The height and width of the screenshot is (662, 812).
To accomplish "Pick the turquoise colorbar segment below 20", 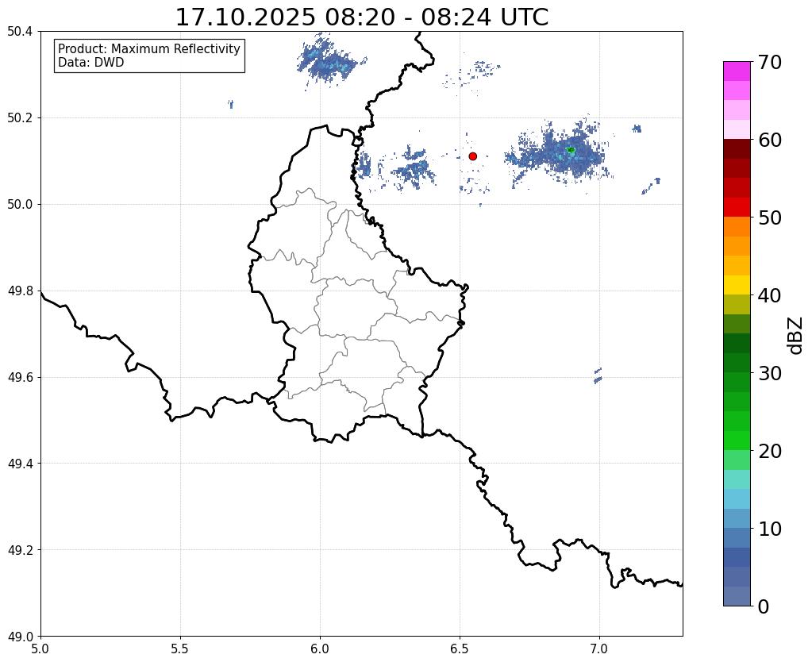I will [737, 479].
